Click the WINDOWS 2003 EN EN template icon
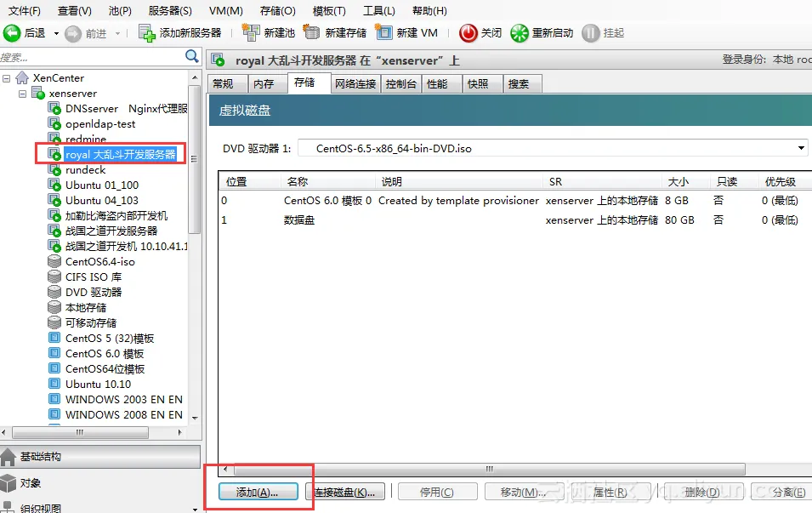This screenshot has height=513, width=812. click(54, 399)
